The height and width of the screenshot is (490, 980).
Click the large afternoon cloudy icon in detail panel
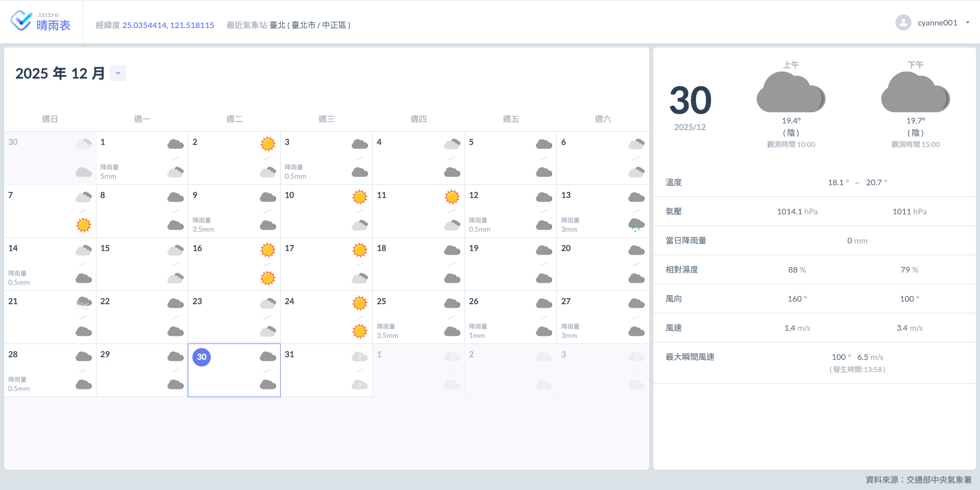pos(915,93)
